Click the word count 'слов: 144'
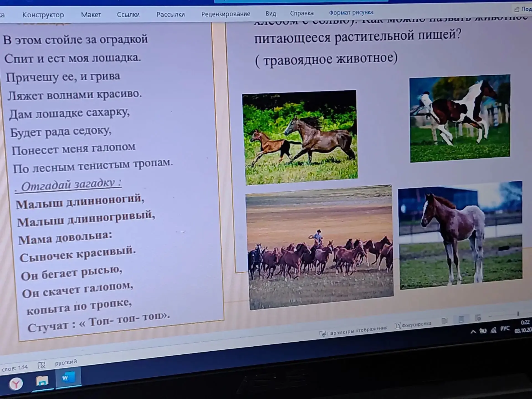532x399 pixels. [x=15, y=368]
